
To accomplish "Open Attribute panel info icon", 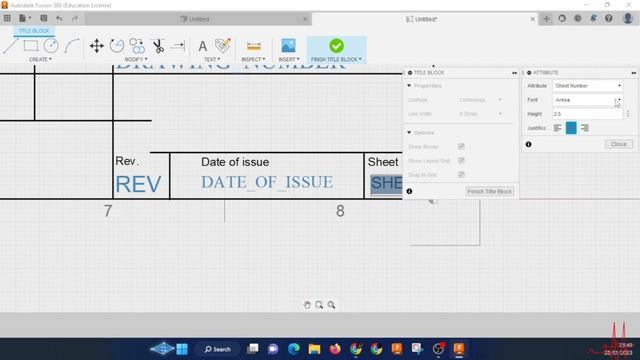I will (529, 144).
